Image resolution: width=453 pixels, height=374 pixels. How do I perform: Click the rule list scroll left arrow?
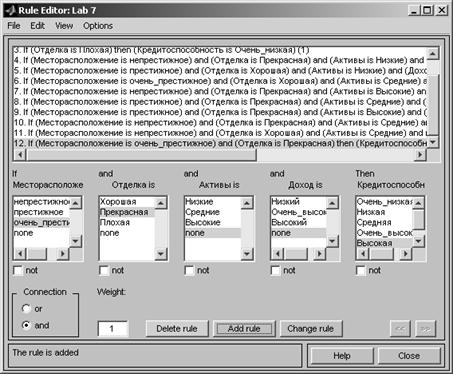click(20, 155)
